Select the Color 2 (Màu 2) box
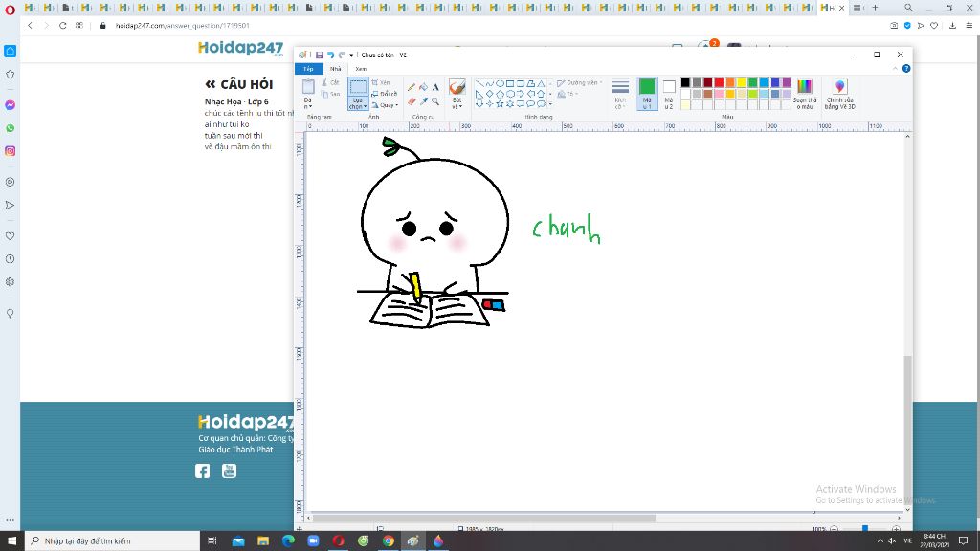Screen dimensions: 980x551 [669, 94]
